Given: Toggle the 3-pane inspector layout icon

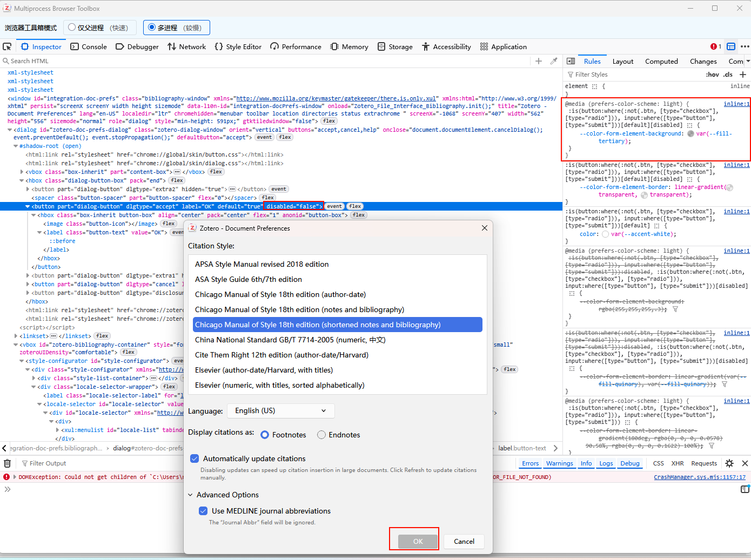Looking at the screenshot, I should click(571, 61).
